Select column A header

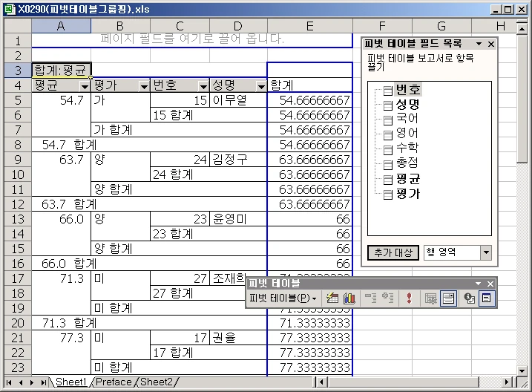pos(61,26)
